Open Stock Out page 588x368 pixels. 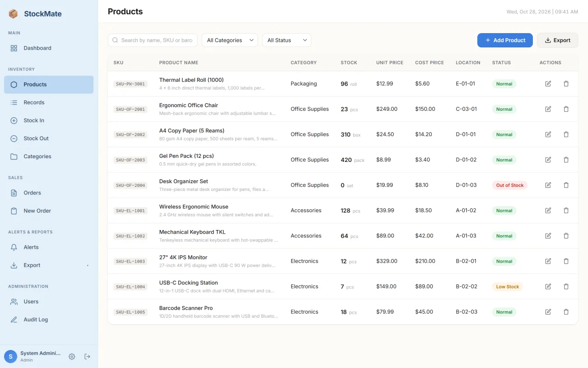(x=49, y=138)
